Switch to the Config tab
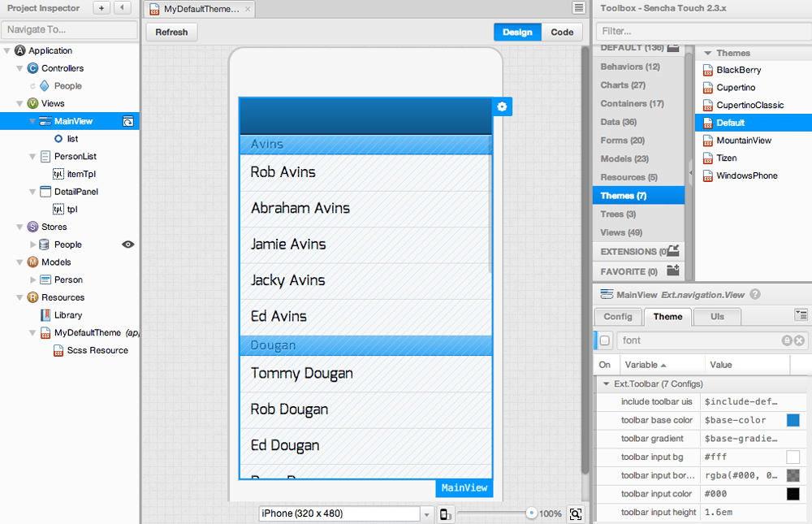812x524 pixels. tap(618, 317)
